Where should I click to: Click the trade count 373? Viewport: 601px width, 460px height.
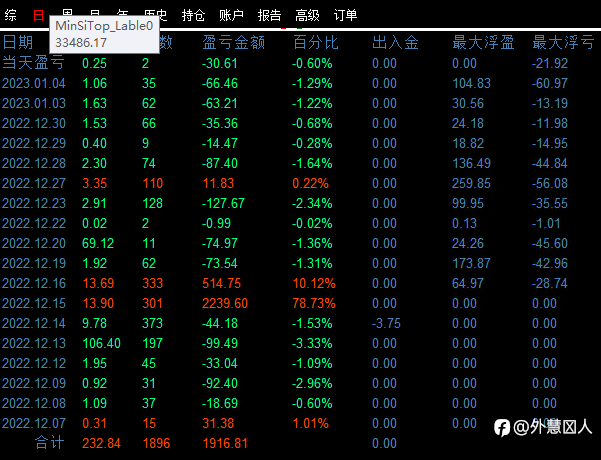tap(153, 323)
